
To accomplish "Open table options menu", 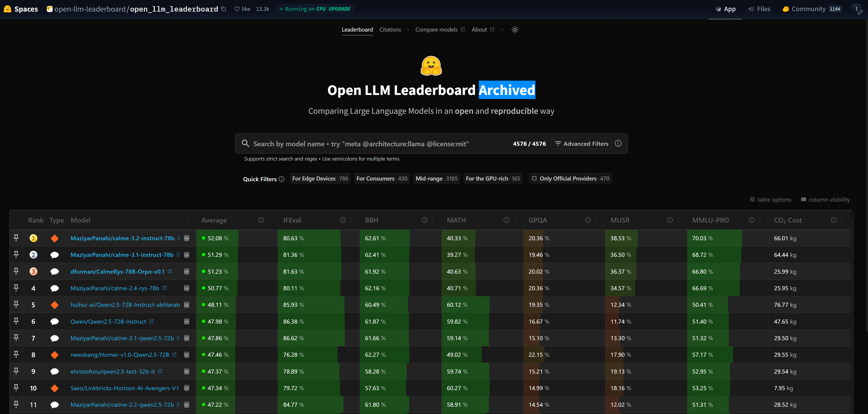I will click(x=770, y=200).
